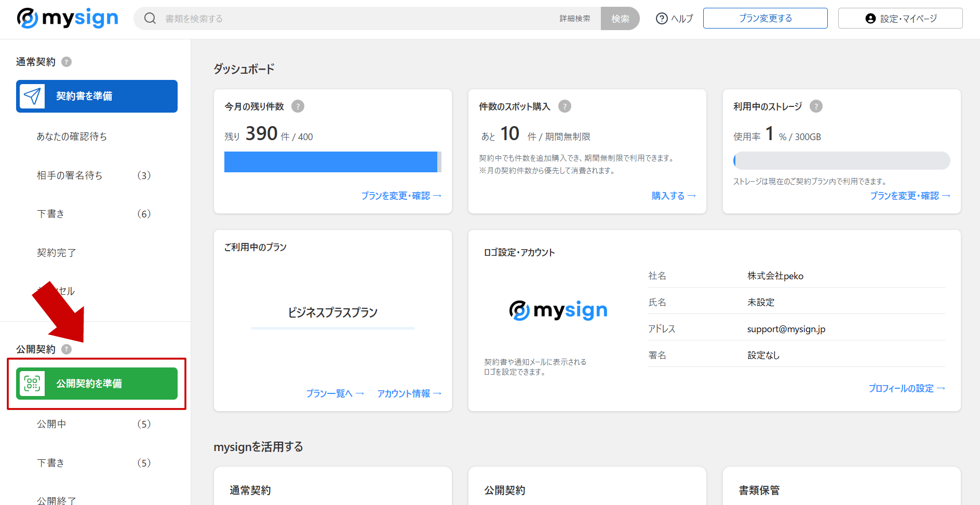The width and height of the screenshot is (980, 505).
Task: Click the person icon on 設定・マイページ
Action: point(869,18)
